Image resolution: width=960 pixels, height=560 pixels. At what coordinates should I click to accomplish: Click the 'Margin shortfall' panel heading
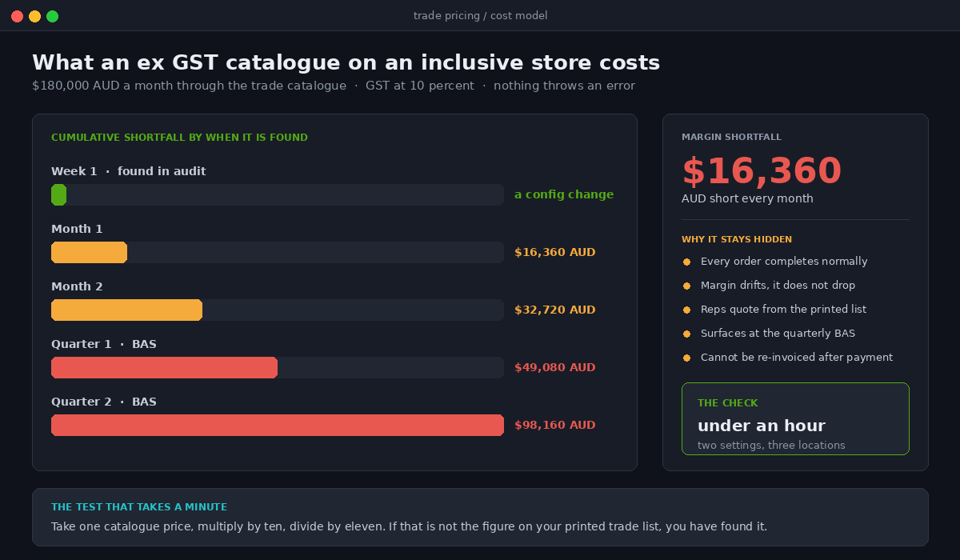pos(731,138)
